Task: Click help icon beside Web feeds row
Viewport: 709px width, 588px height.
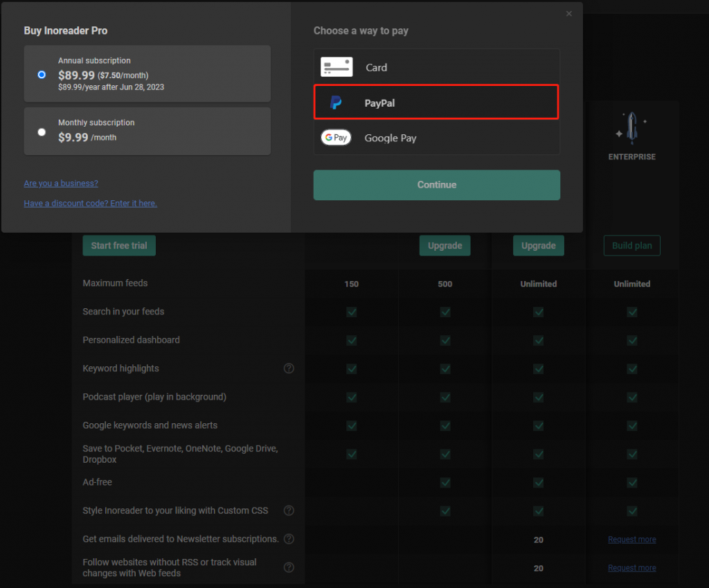Action: tap(289, 567)
